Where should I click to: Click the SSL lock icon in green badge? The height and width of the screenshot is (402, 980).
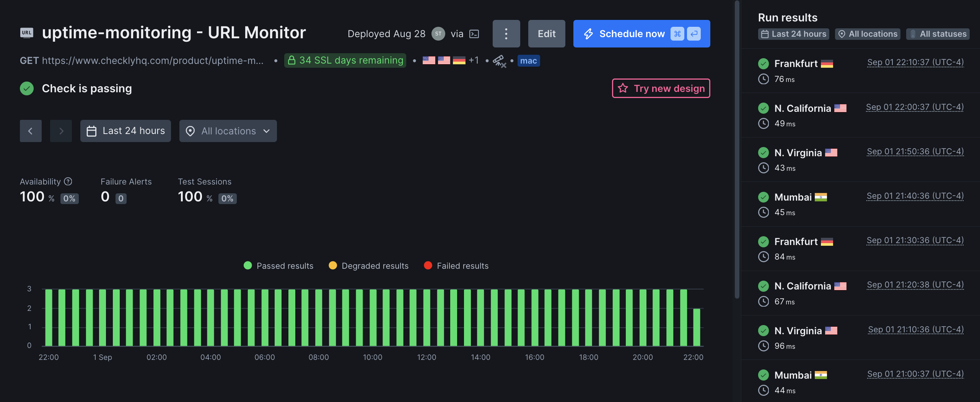click(292, 60)
